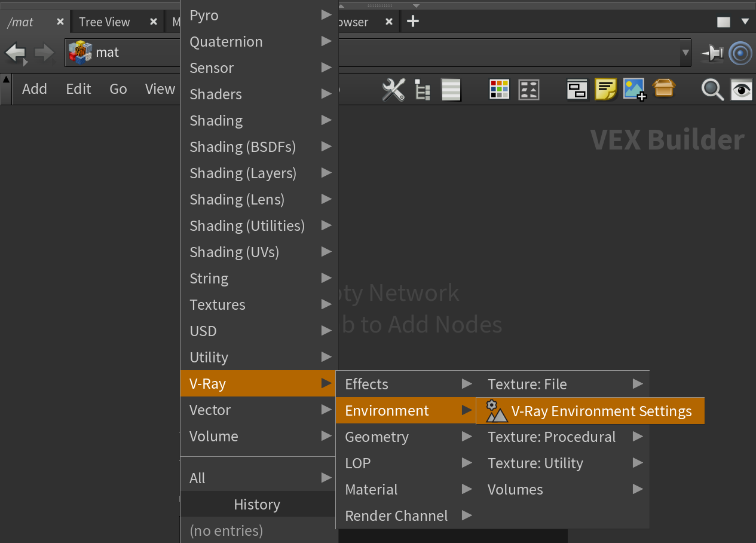Open the USD submenu
The image size is (756, 543).
tap(259, 331)
